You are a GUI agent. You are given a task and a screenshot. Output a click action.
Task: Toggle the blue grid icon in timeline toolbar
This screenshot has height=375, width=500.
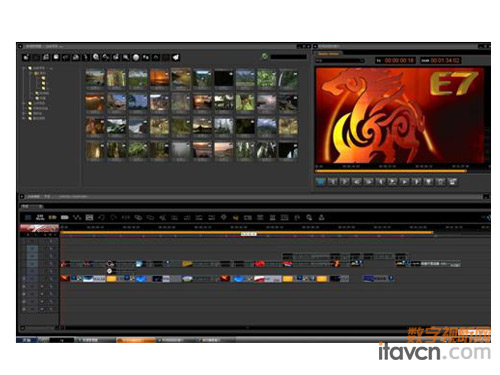(28, 218)
